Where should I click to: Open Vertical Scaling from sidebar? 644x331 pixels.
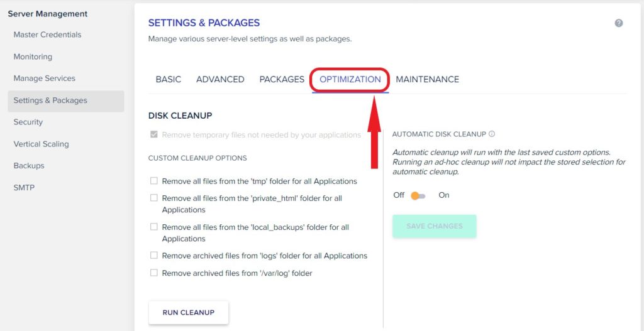[x=41, y=144]
